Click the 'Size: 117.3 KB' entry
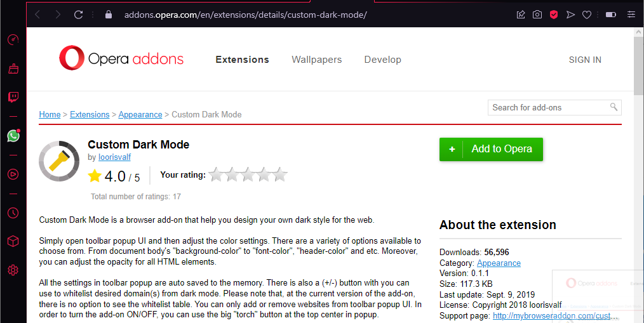The image size is (644, 323). [466, 284]
